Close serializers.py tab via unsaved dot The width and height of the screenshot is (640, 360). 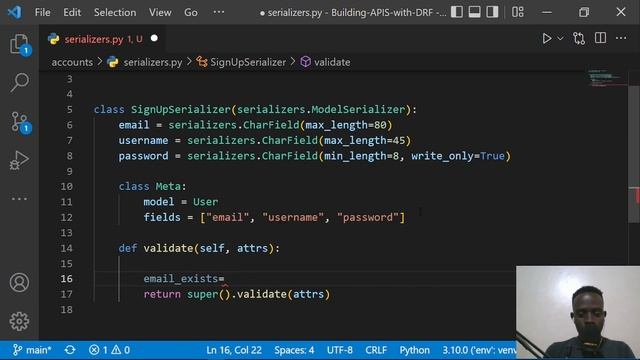click(x=154, y=38)
